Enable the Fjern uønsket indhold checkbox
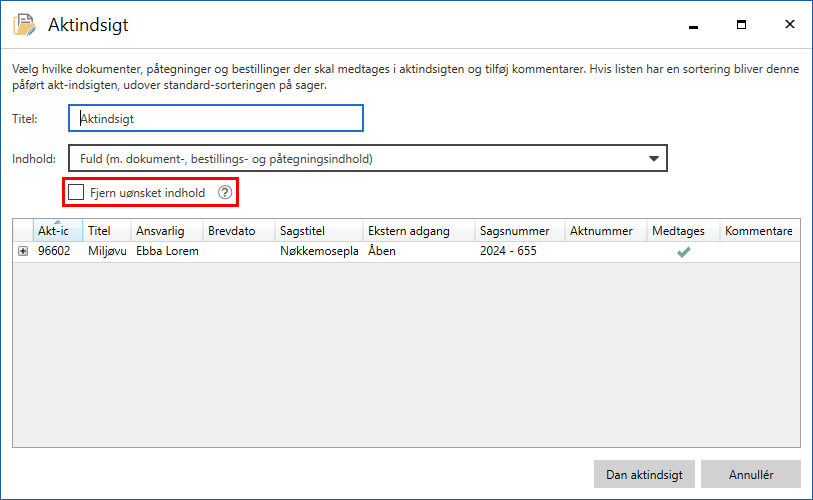Viewport: 813px width, 500px height. [76, 192]
